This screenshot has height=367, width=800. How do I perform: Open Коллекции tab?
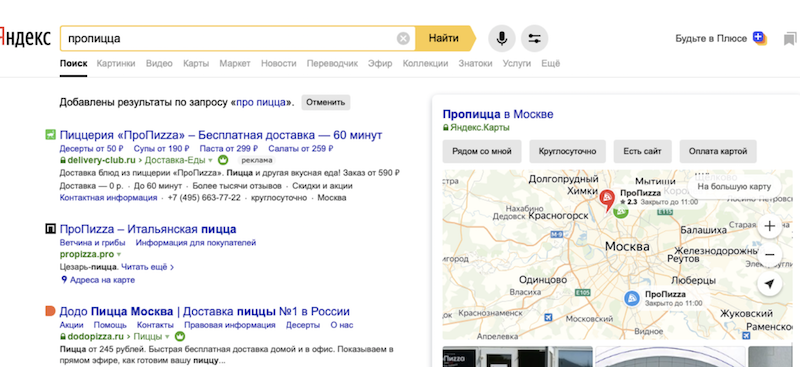(x=425, y=63)
